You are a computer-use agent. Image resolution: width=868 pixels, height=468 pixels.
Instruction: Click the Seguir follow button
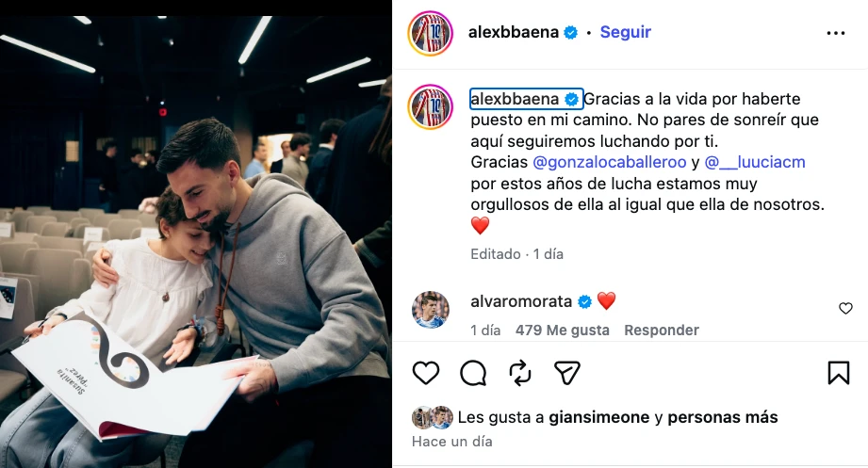pos(625,32)
